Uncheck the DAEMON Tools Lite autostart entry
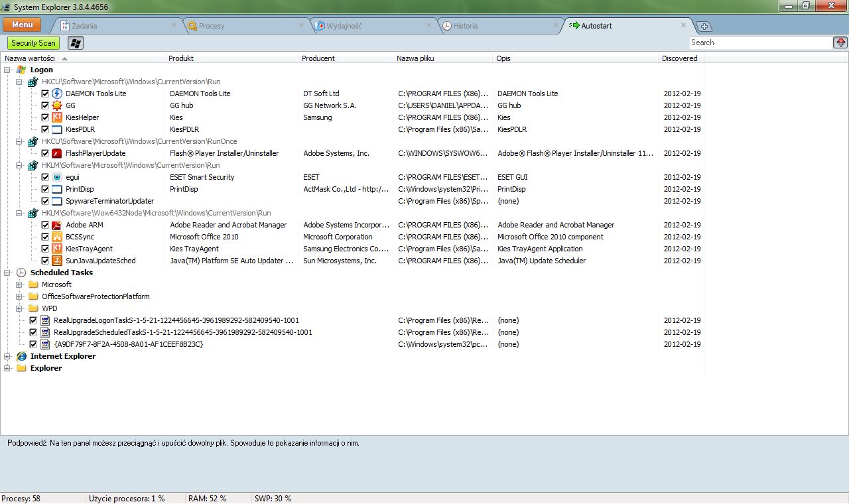This screenshot has width=849, height=504. 45,94
